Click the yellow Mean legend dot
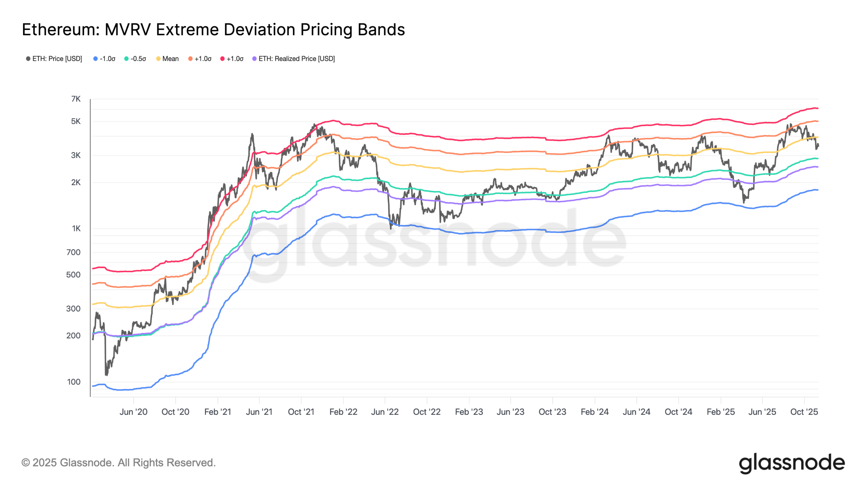 click(x=158, y=59)
